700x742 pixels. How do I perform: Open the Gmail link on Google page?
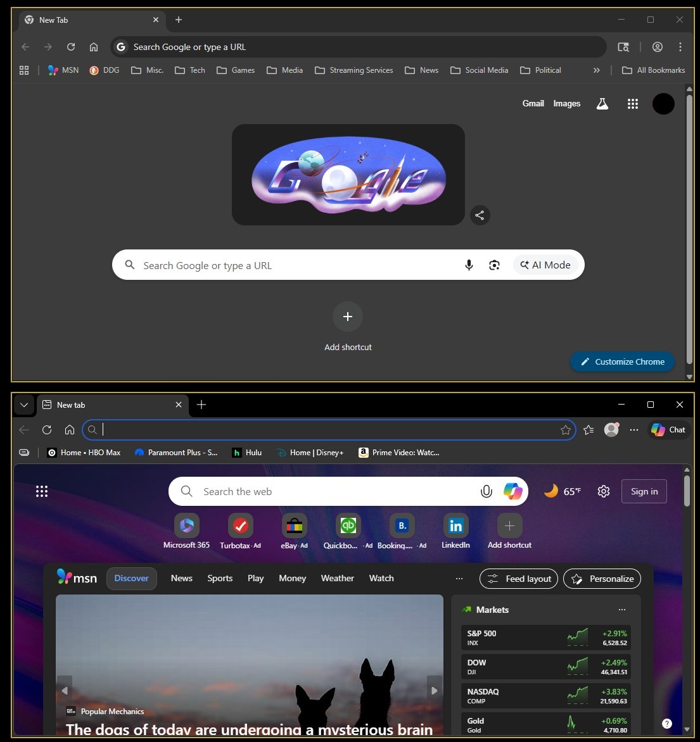coord(533,103)
